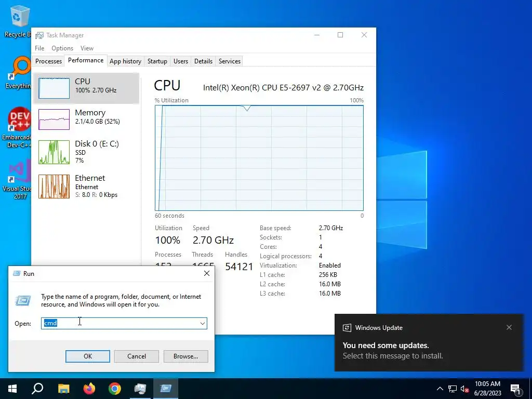Image resolution: width=532 pixels, height=399 pixels.
Task: Open the network status tray icon
Action: (453, 389)
